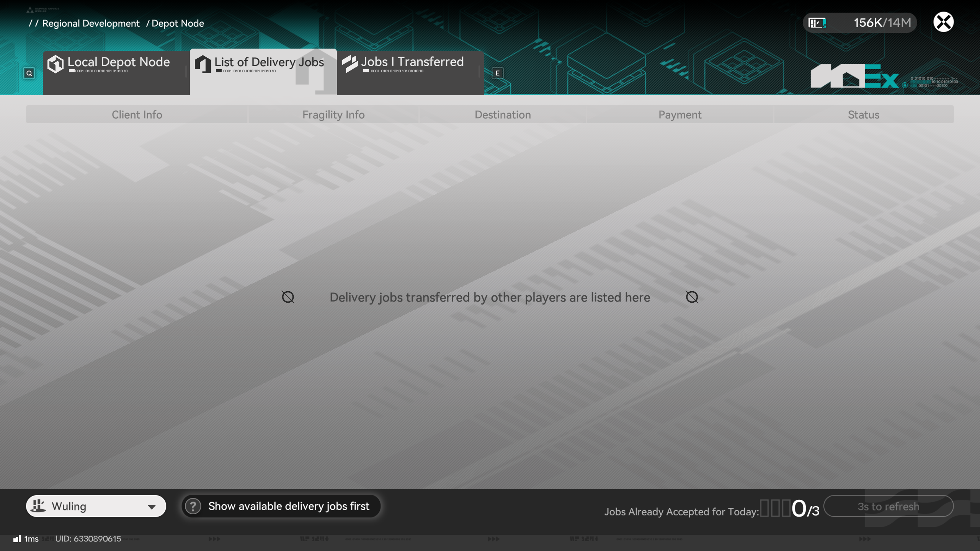
Task: Close the Depot Node screen
Action: coord(943,22)
